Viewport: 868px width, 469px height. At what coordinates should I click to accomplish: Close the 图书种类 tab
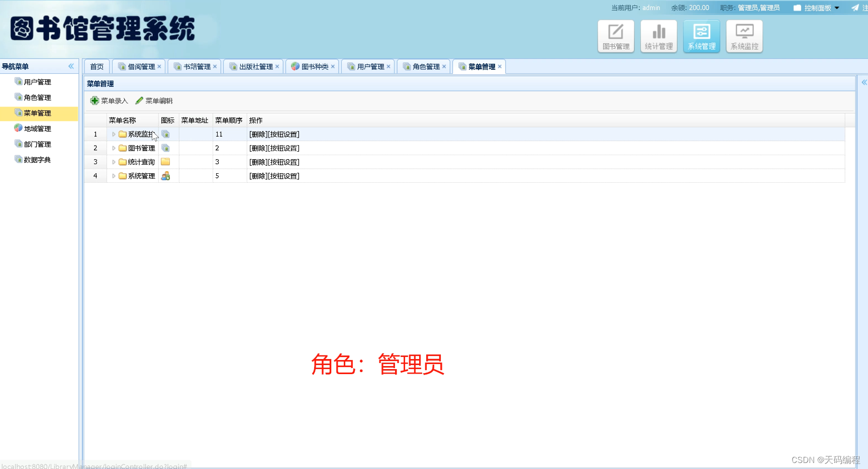333,66
